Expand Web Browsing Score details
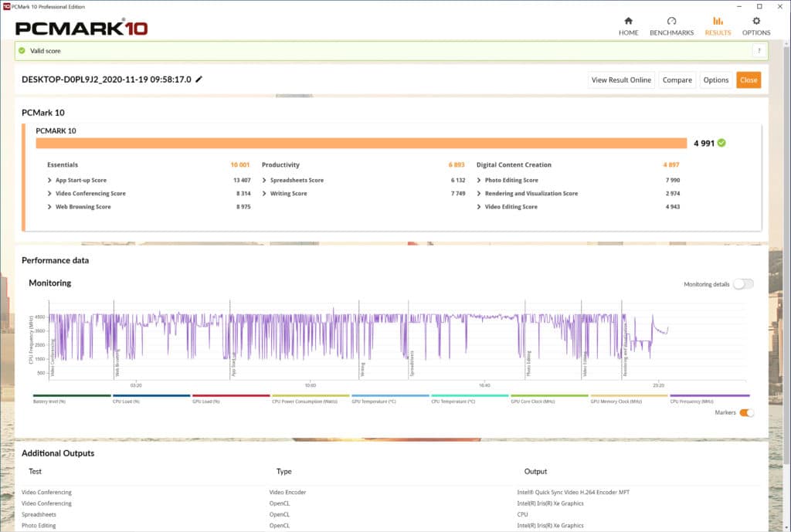This screenshot has width=791, height=532. 49,207
